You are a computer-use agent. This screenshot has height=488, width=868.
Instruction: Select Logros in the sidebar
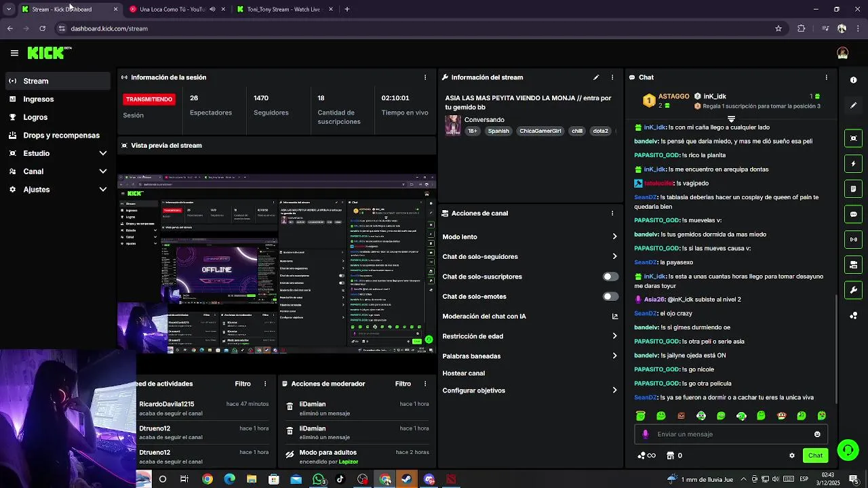pyautogui.click(x=58, y=117)
